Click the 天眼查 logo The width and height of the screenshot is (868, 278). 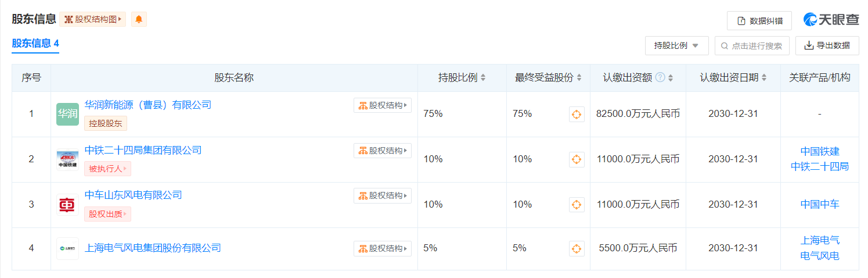(831, 20)
